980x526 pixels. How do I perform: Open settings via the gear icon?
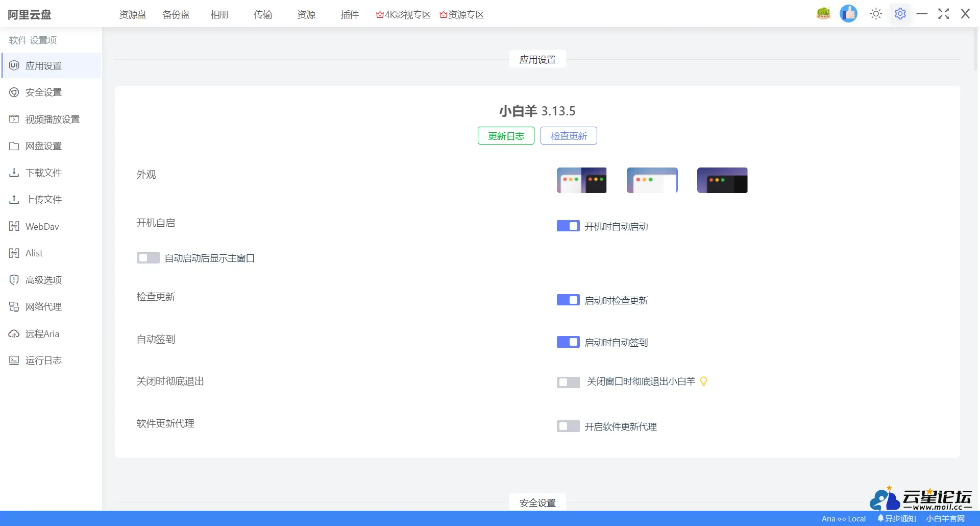point(900,14)
